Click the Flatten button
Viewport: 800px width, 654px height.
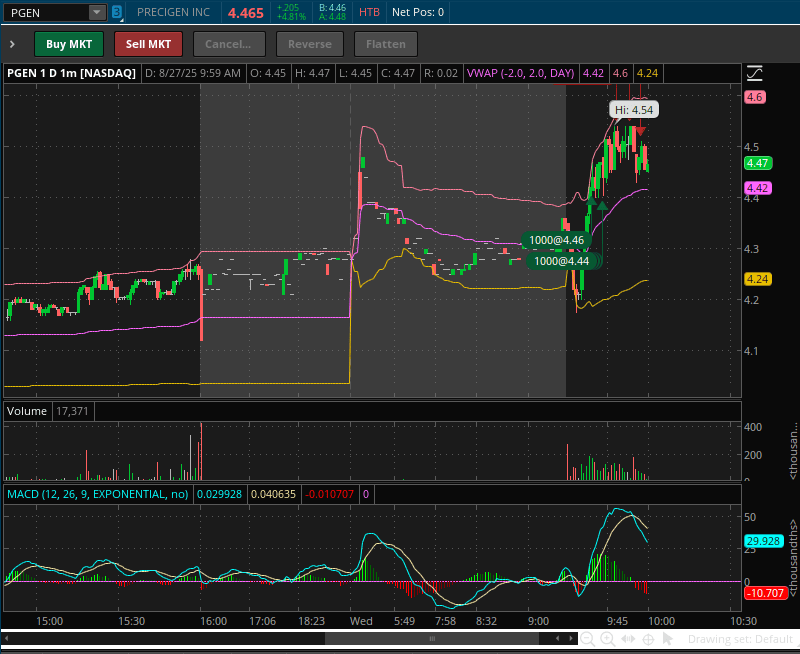pyautogui.click(x=385, y=44)
